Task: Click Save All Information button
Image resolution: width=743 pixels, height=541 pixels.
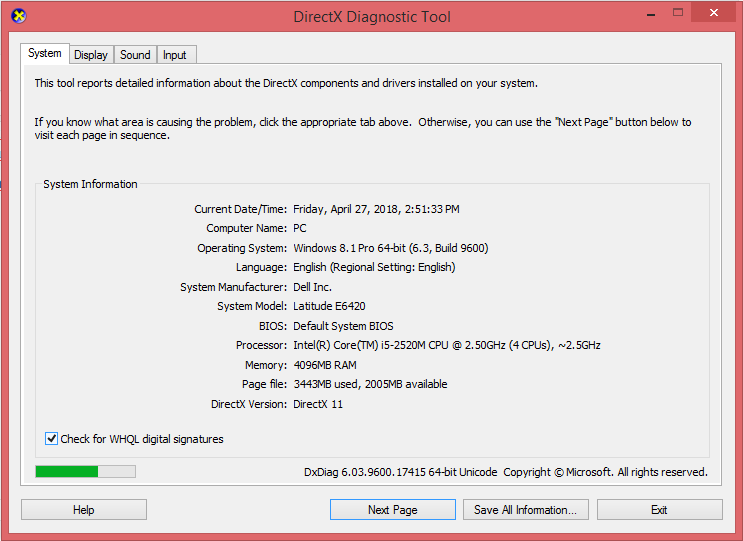Action: coord(525,510)
